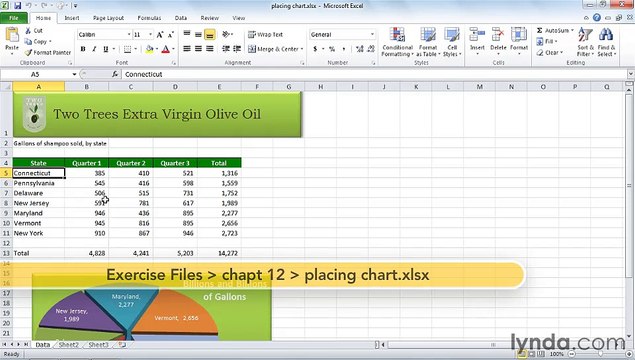635x360 pixels.
Task: Toggle Italic formatting
Action: [94, 49]
